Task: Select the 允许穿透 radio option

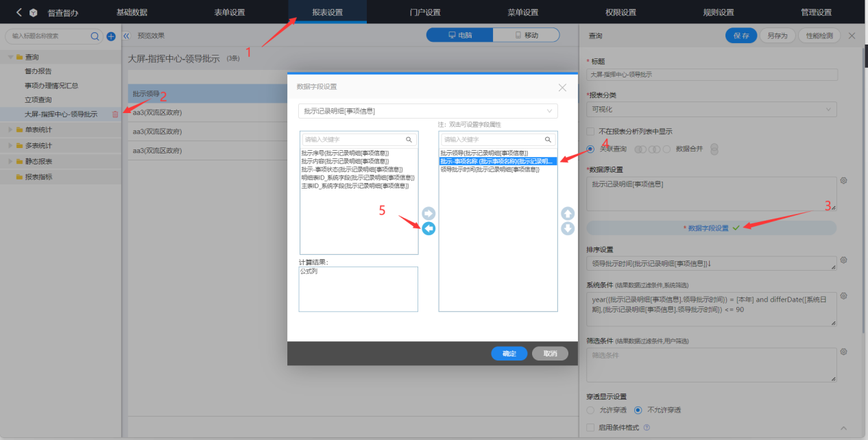Action: coord(590,410)
